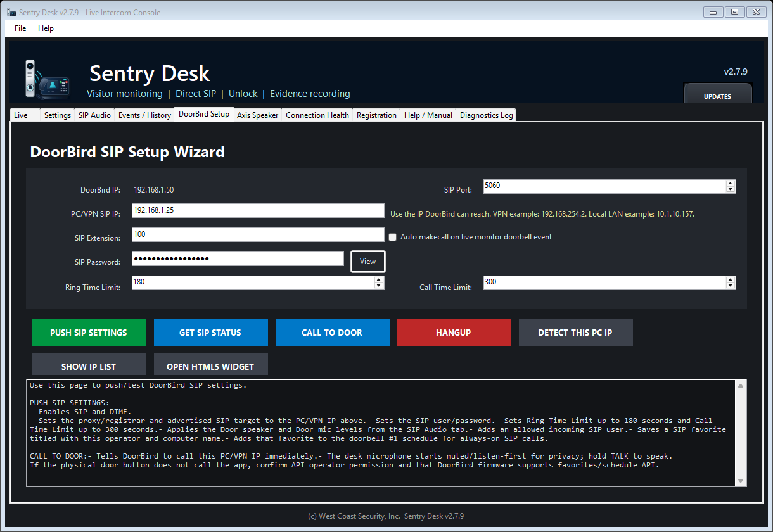Image resolution: width=773 pixels, height=532 pixels.
Task: Click the app icon in title bar
Action: (x=11, y=12)
